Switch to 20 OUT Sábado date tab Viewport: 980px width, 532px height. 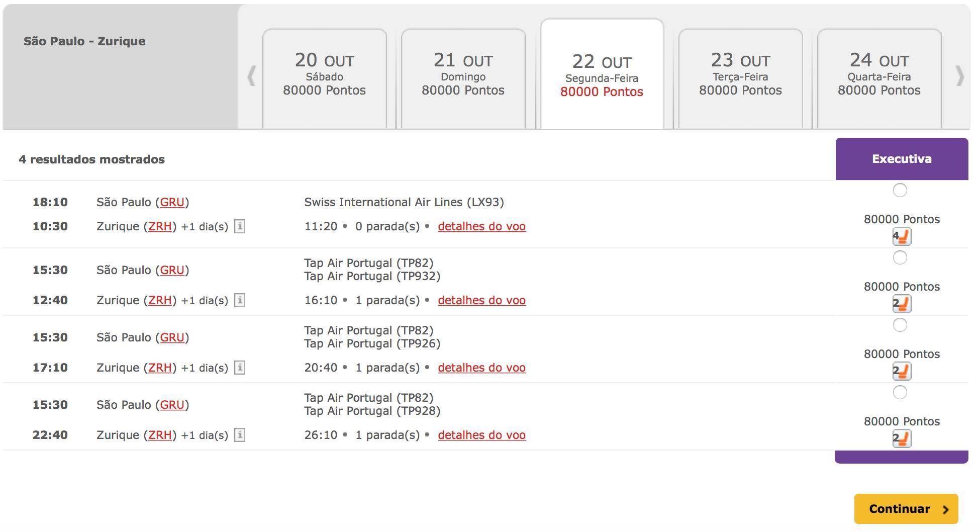click(x=325, y=78)
